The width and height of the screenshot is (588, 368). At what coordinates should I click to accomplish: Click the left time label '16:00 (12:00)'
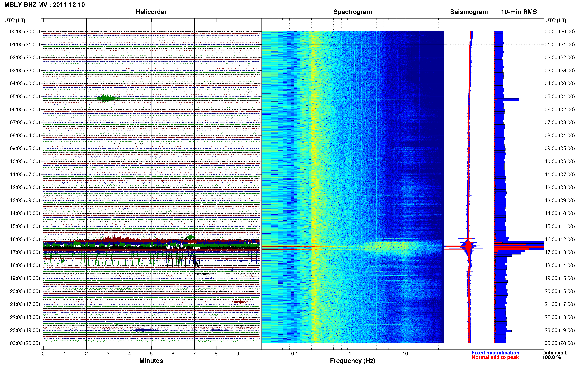click(x=25, y=239)
